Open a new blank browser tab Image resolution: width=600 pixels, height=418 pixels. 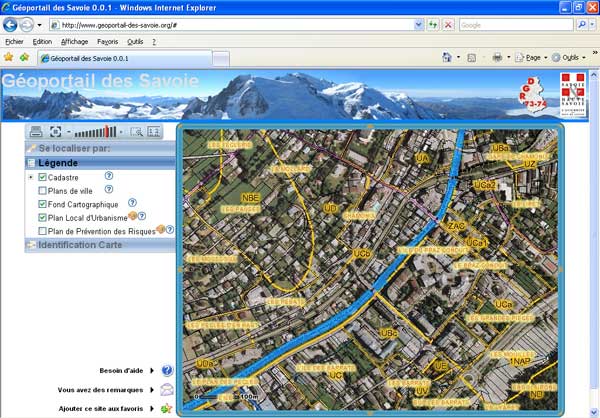[221, 59]
